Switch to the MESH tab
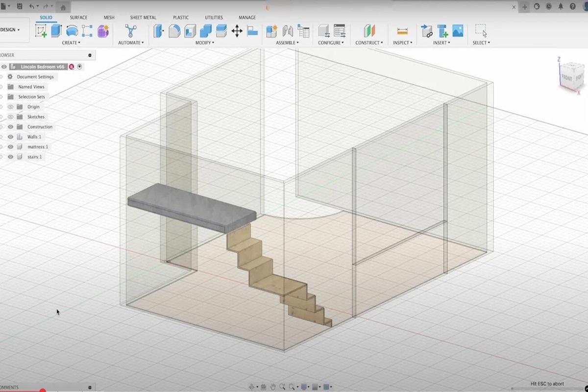 [109, 18]
